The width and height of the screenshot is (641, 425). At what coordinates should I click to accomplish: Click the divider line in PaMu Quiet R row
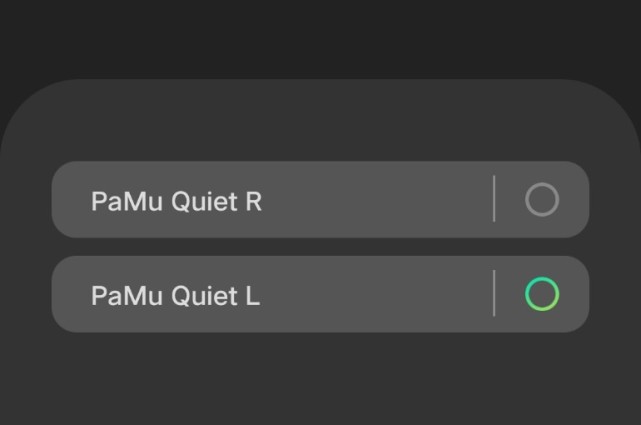494,200
